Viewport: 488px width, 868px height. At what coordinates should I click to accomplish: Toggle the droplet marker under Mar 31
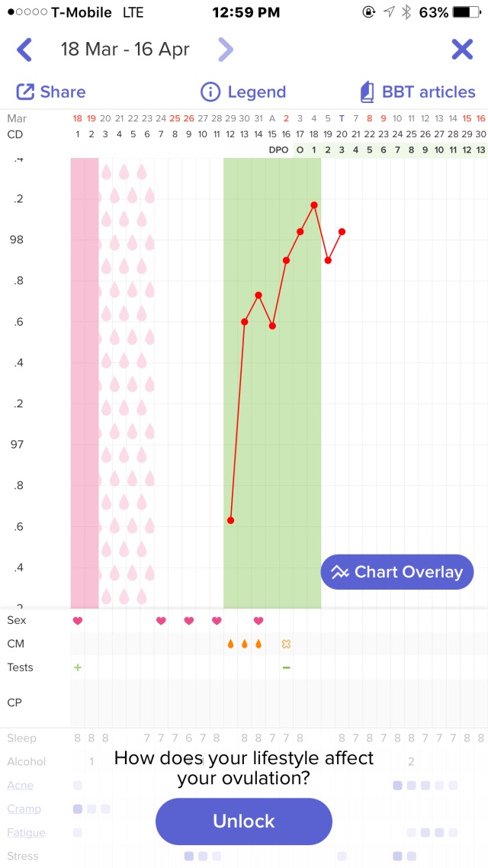(258, 643)
